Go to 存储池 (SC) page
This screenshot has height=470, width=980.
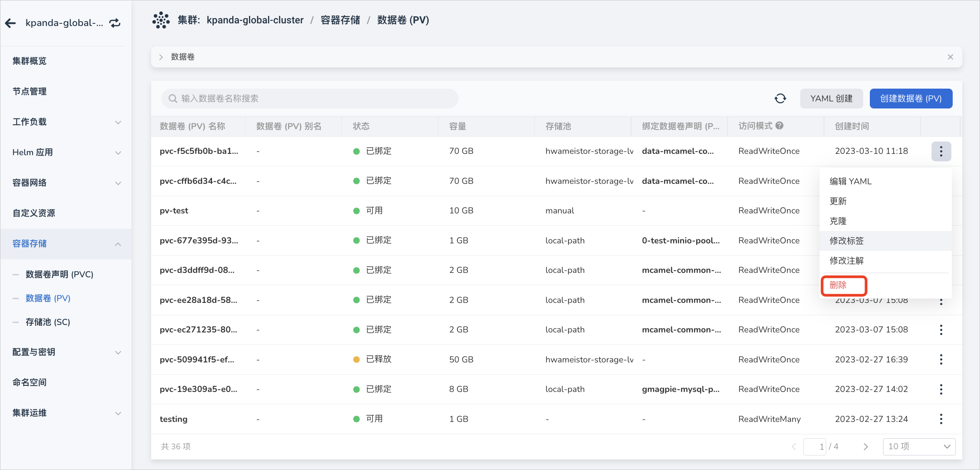(48, 322)
